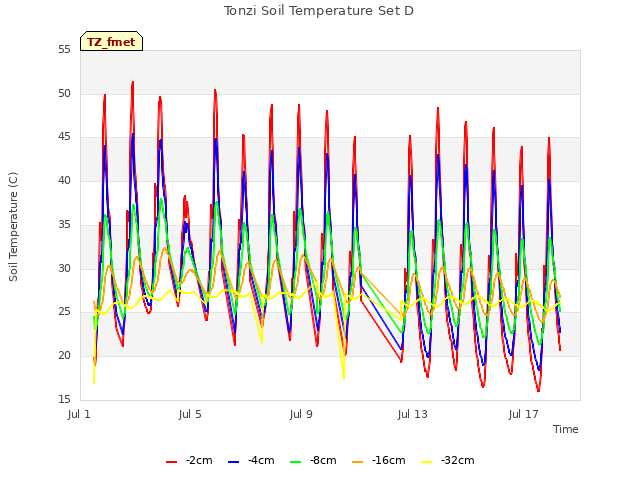
Task: Toggle the -2cm series in legend
Action: pos(189,461)
